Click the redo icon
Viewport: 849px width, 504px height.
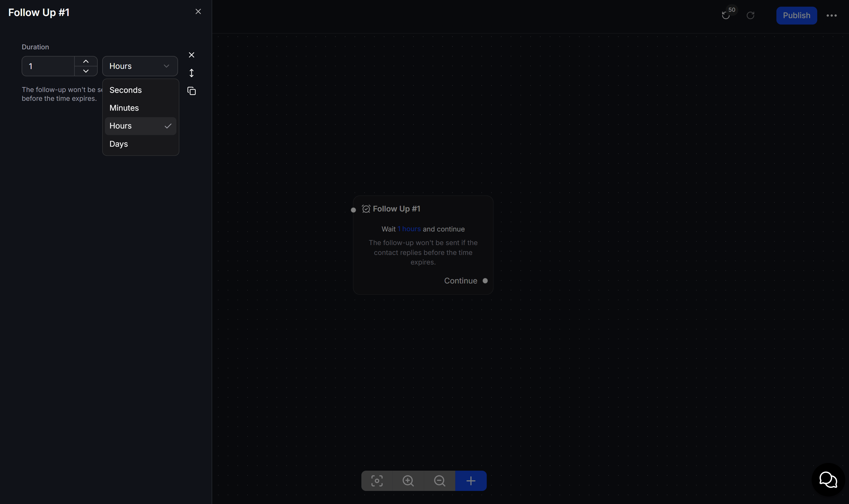point(751,15)
